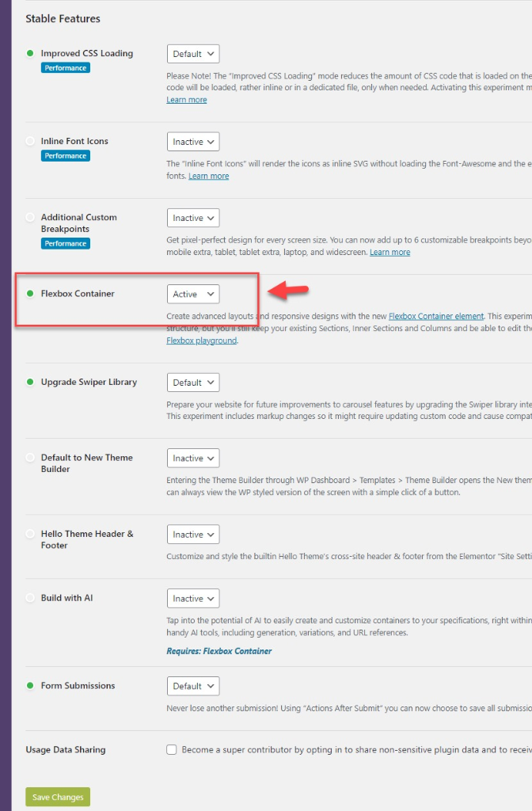Click the Requires: Flexbox Container note
The width and height of the screenshot is (532, 811).
coord(218,651)
